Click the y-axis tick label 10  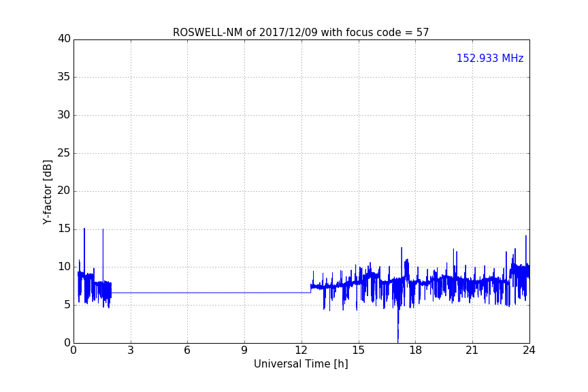coord(64,267)
